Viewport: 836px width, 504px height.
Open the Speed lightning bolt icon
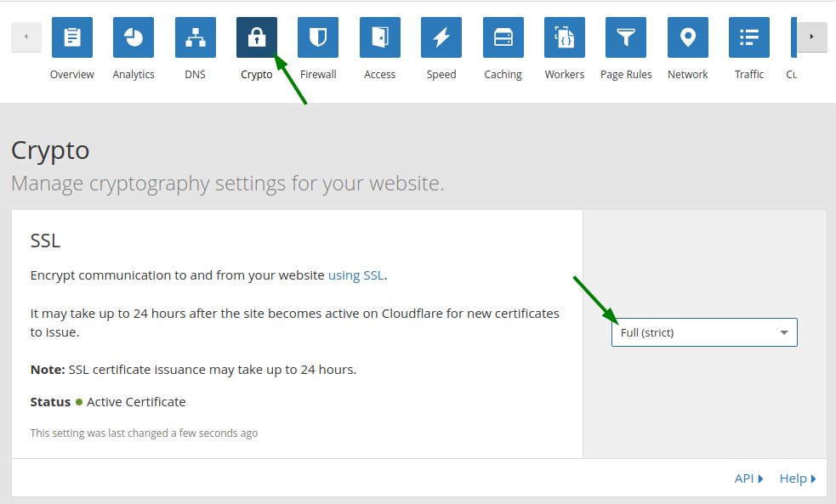[x=441, y=37]
